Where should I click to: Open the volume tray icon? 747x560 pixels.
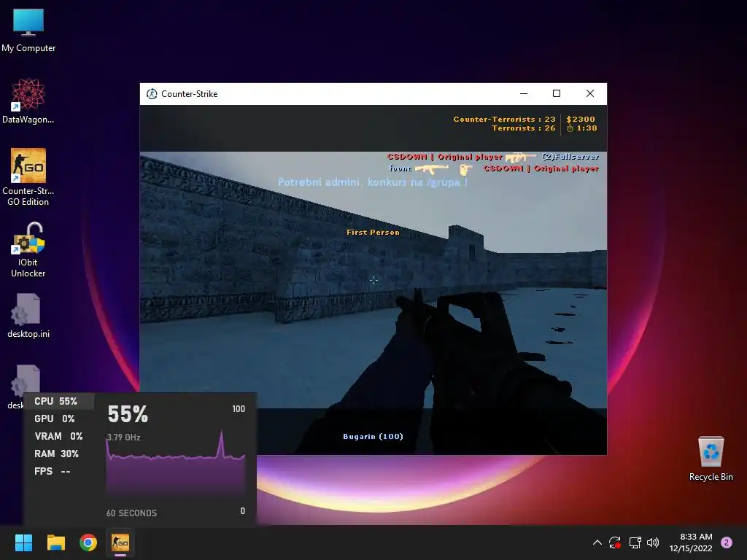tap(653, 542)
